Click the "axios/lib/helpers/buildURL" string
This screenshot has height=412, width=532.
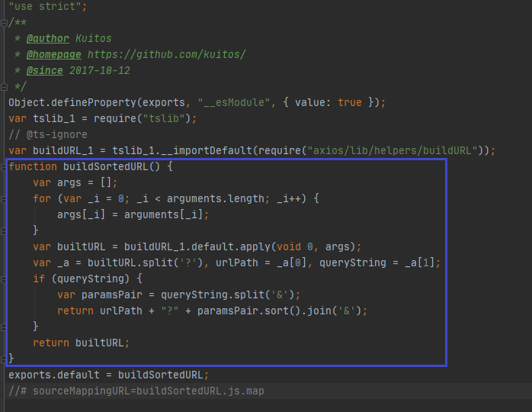point(393,150)
